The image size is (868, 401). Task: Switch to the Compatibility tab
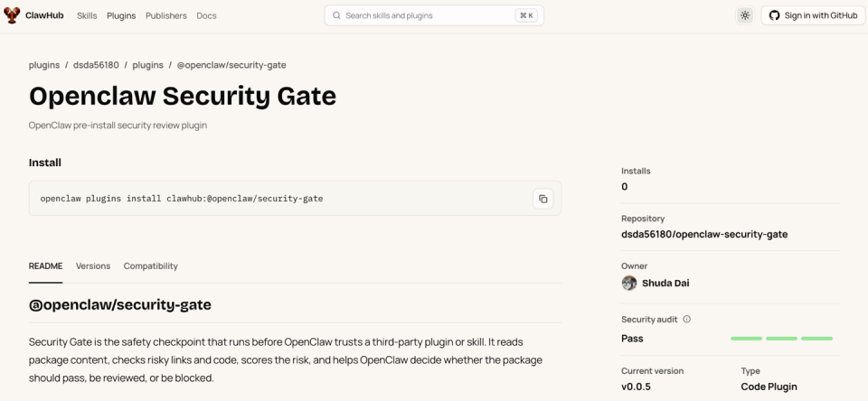[151, 266]
